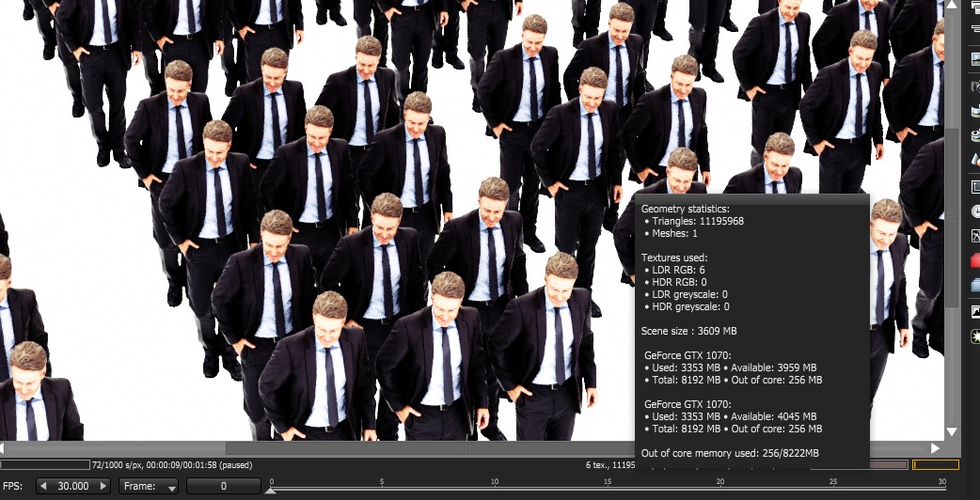Select the timeline playhead marker at frame 0
This screenshot has height=500, width=980.
pos(271,491)
